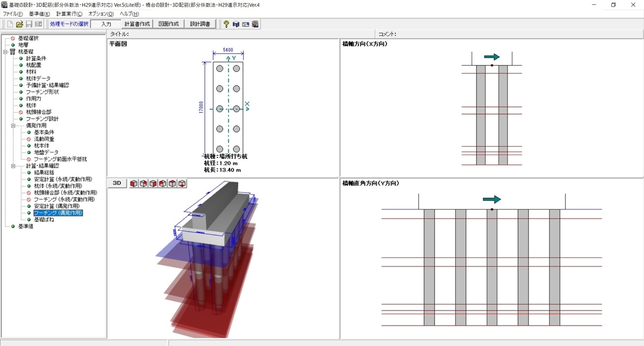Select front-face red cube view icon
This screenshot has width=644, height=346.
134,184
